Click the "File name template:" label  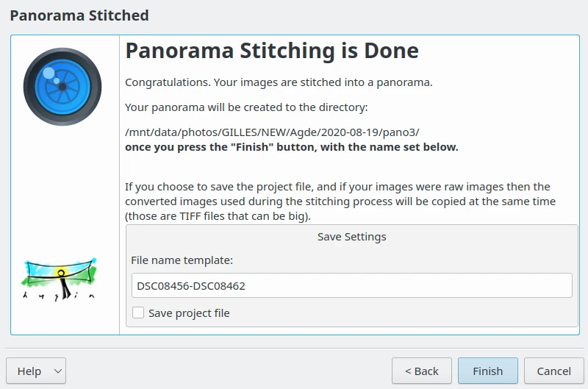[182, 260]
